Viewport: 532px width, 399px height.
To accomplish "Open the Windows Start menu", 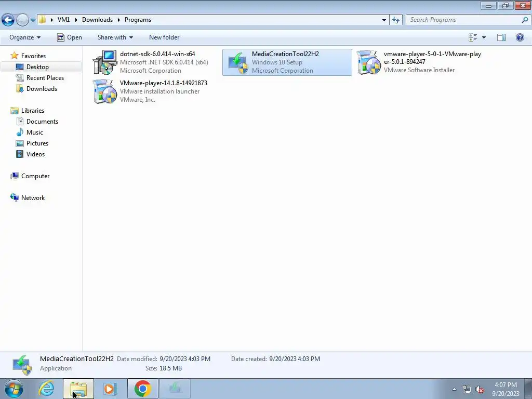I will pos(14,389).
